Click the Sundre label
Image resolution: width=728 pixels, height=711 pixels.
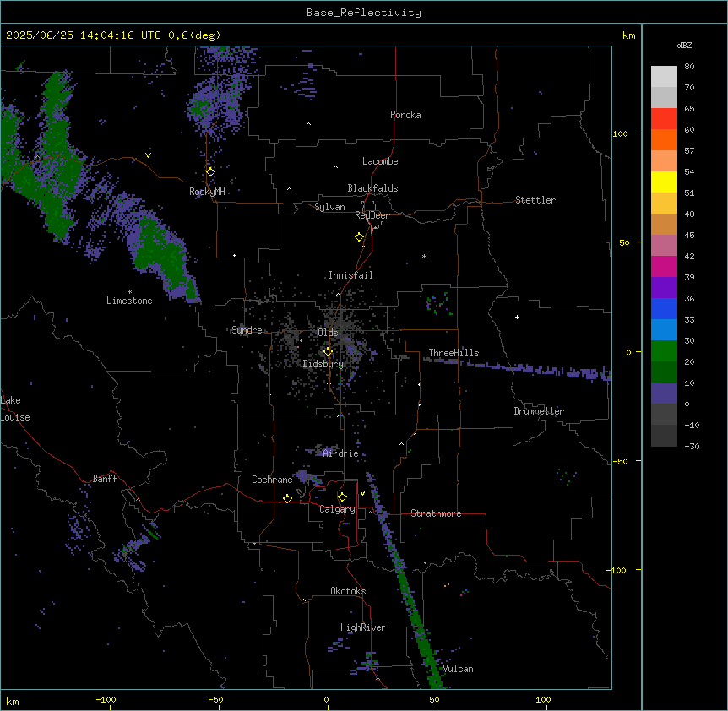(x=247, y=330)
